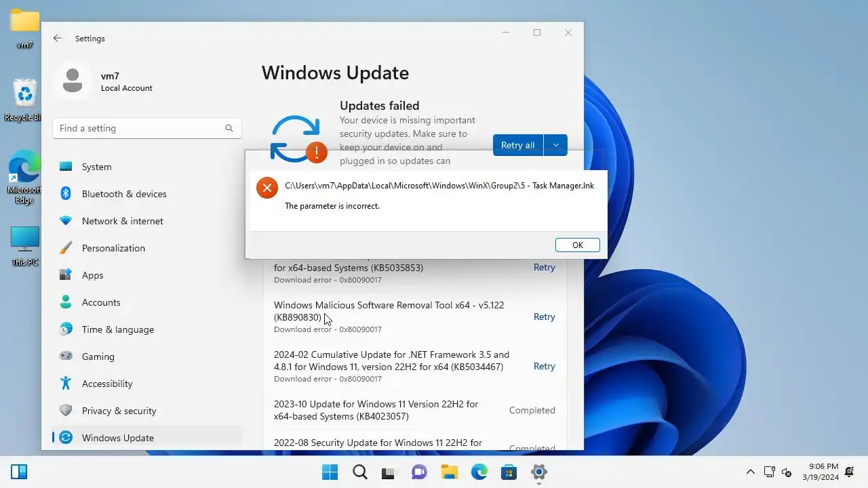Show hidden system tray icons
This screenshot has width=868, height=488.
(x=750, y=472)
